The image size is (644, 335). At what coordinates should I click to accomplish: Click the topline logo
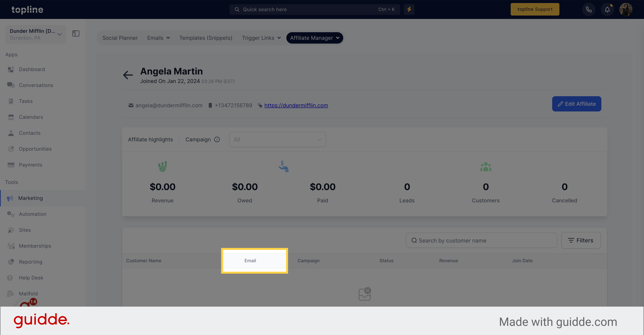27,9
